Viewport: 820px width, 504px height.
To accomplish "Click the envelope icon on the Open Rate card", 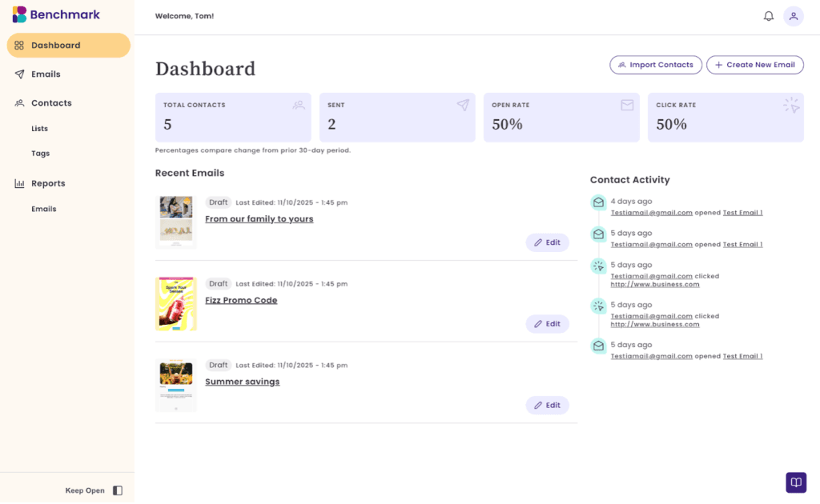I will click(627, 105).
